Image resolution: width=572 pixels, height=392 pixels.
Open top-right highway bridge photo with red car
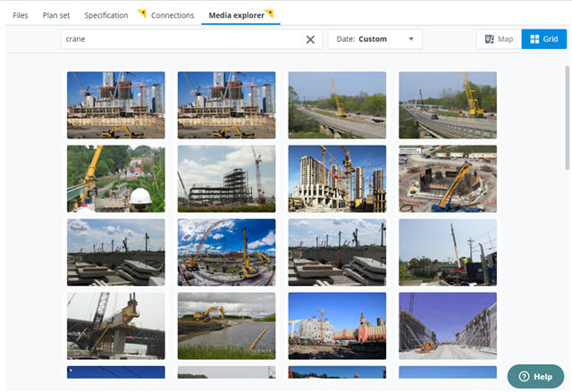point(448,105)
